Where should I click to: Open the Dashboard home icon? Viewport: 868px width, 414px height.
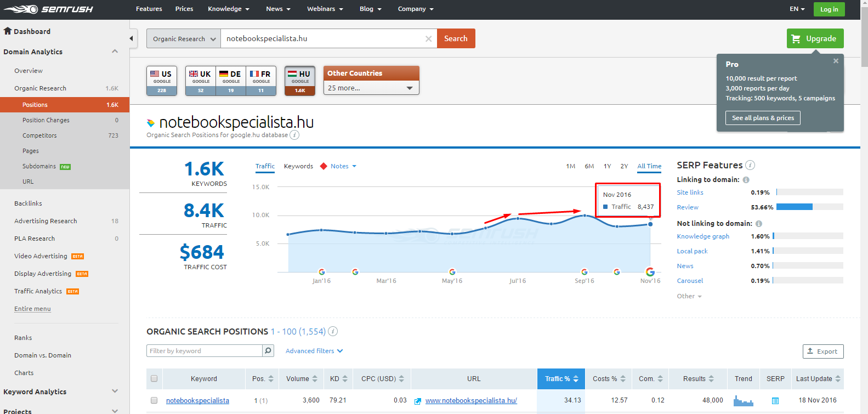pos(8,31)
